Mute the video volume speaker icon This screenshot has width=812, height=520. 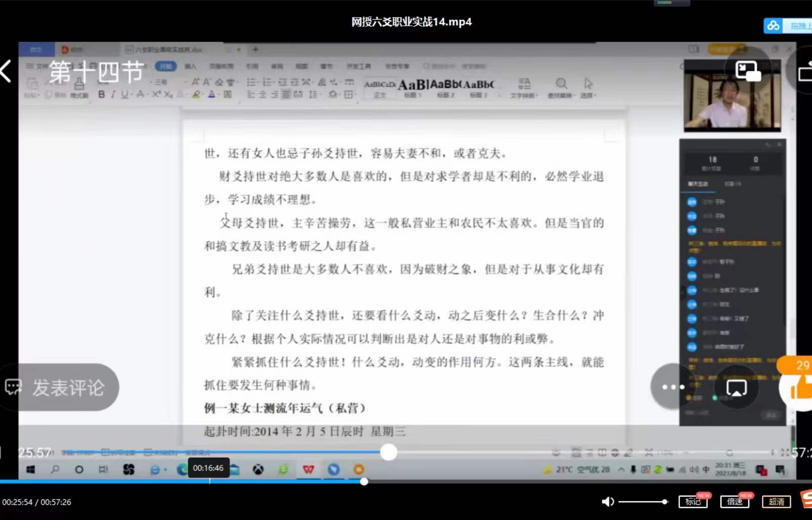(x=607, y=501)
